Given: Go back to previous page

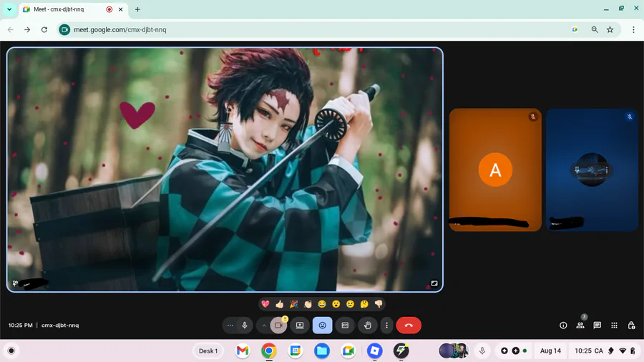Looking at the screenshot, I should pos(11,29).
